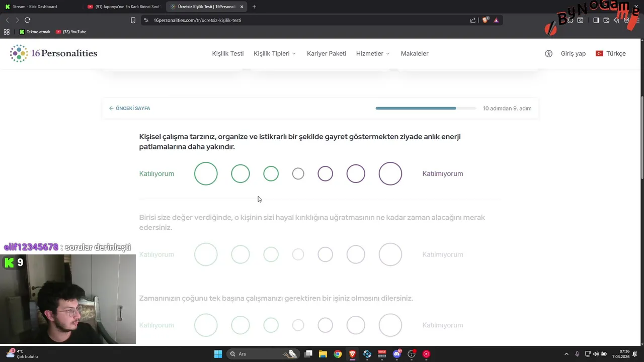Click the browser forward arrow
Screen dimensions: 644x362
[x=17, y=20]
